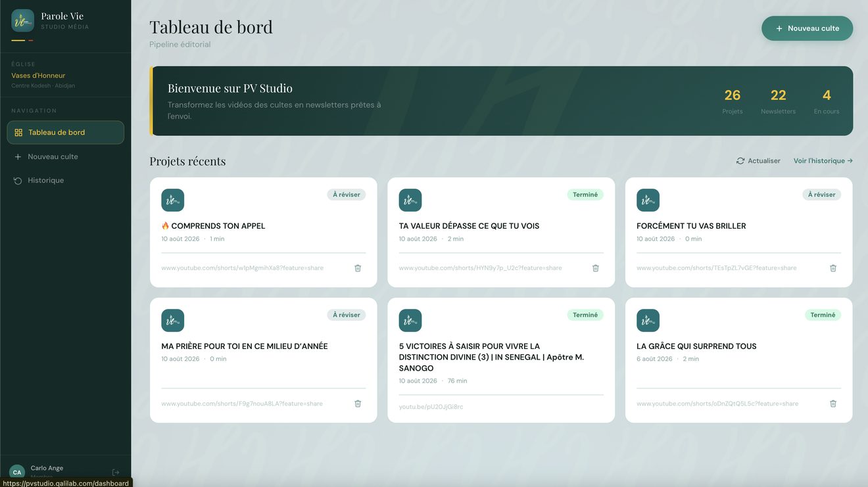Click the CA user avatar

[17, 472]
